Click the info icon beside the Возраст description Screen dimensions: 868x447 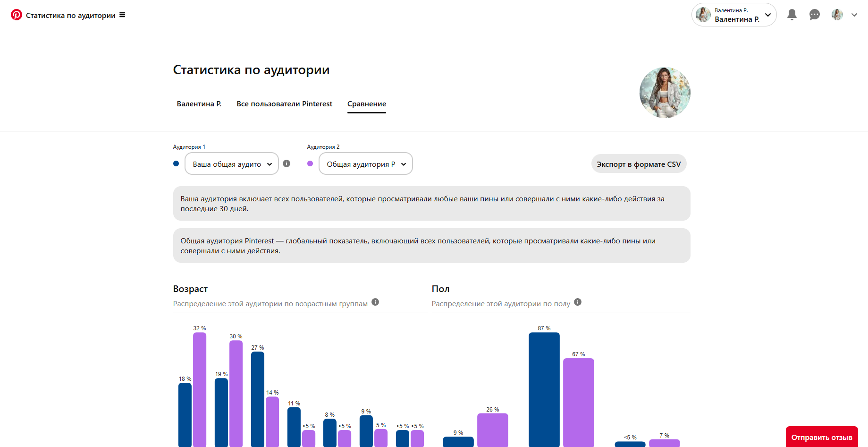click(x=375, y=302)
